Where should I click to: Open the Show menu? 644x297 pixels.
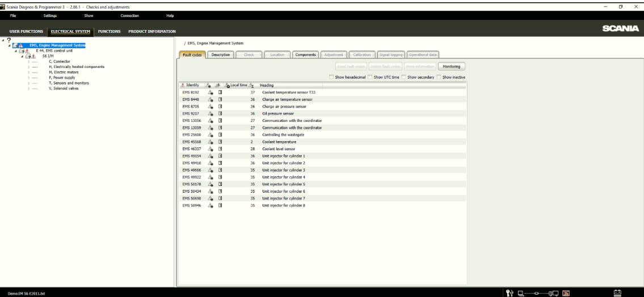[89, 16]
